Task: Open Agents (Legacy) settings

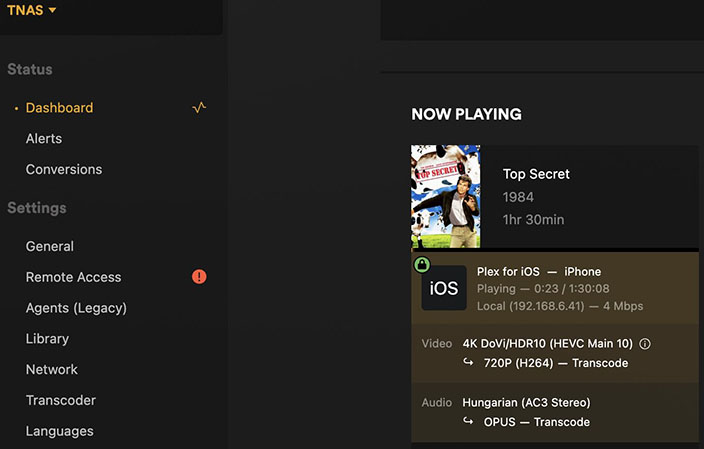Action: [76, 308]
